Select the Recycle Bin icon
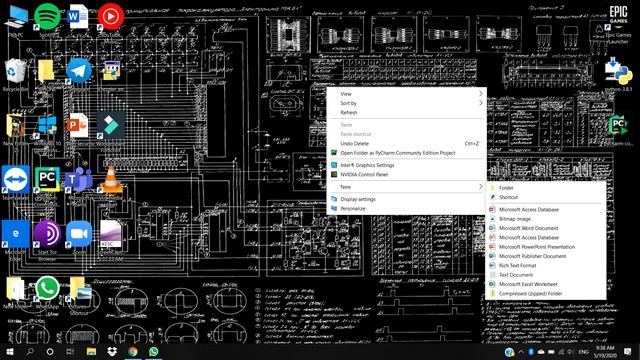Screen dimensions: 640x360 (16, 73)
